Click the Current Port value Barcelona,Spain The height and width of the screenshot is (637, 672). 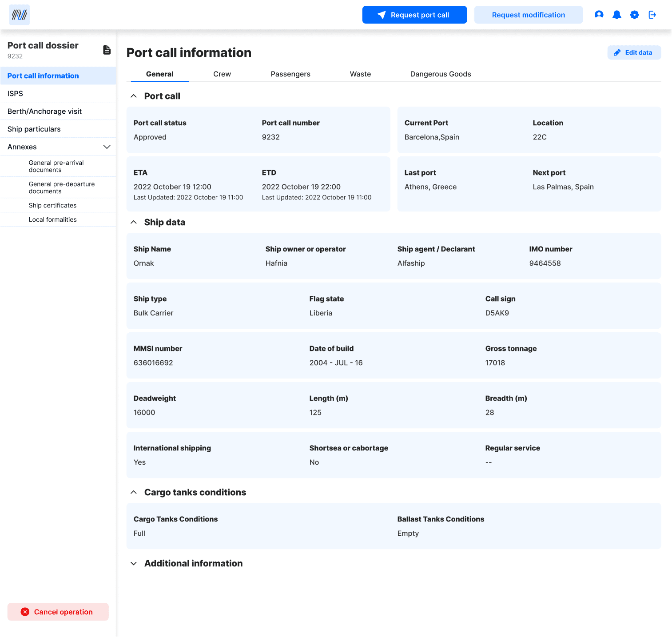[x=432, y=137]
